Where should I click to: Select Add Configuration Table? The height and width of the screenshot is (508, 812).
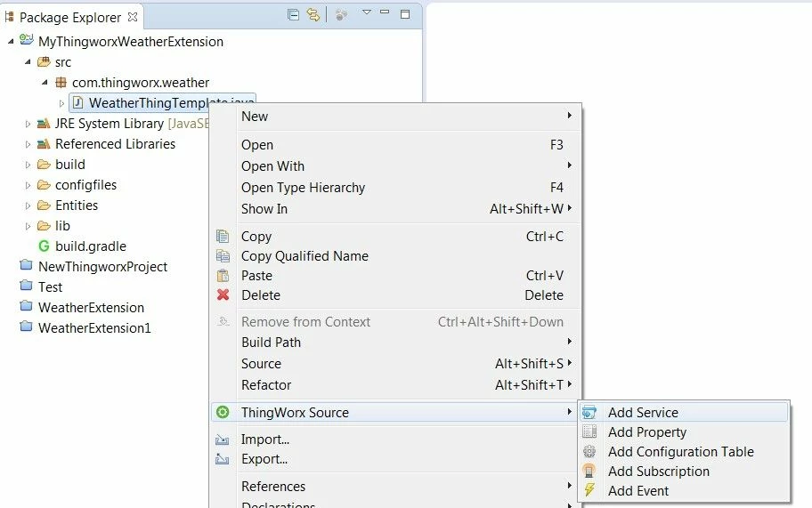pos(684,452)
